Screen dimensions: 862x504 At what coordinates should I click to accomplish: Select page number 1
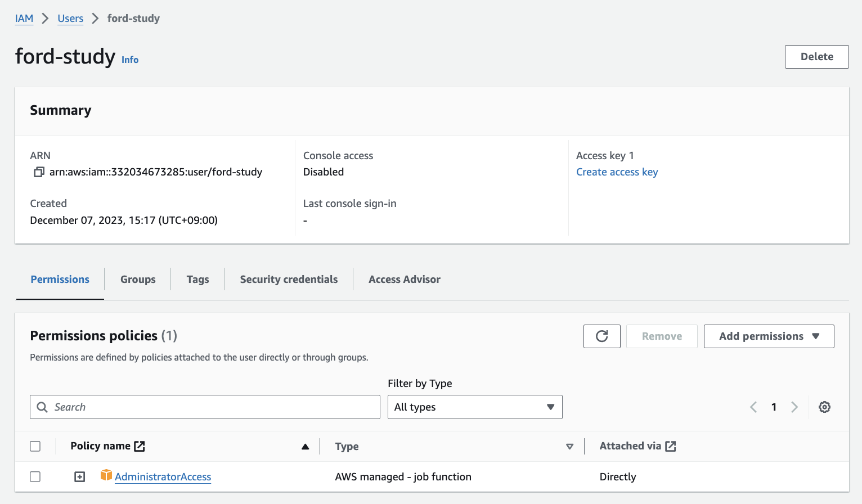[774, 407]
